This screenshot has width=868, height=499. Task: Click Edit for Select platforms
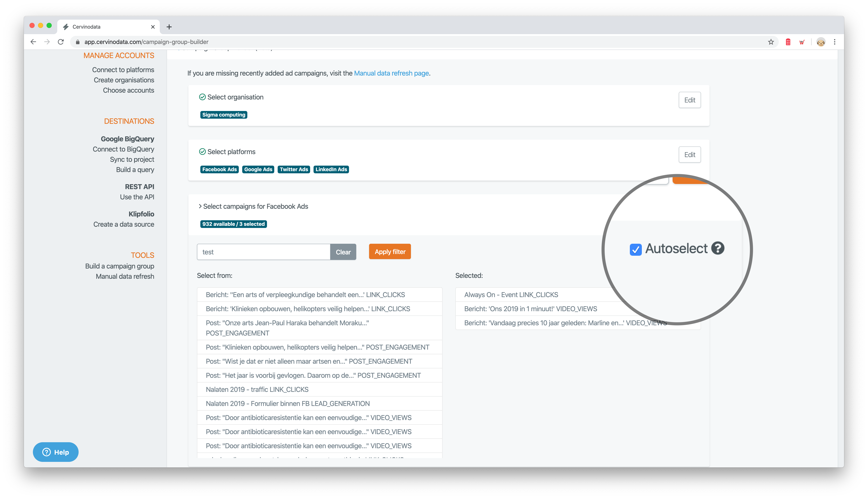689,155
